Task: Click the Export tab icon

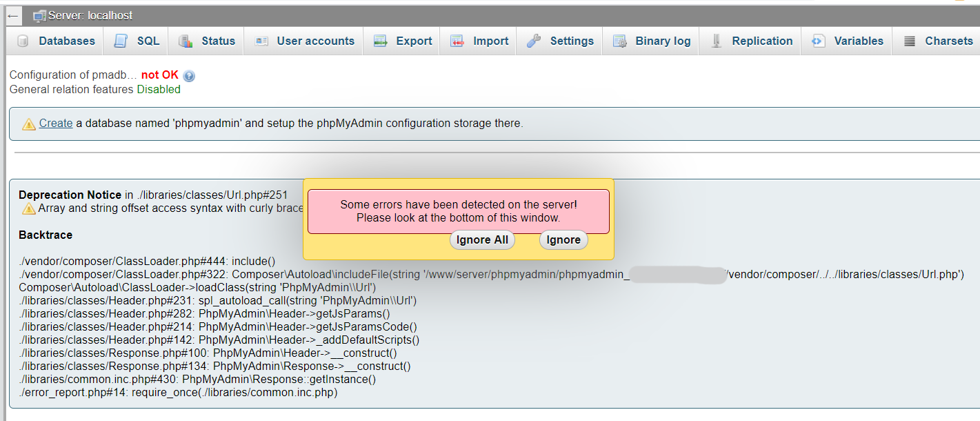Action: click(x=380, y=41)
